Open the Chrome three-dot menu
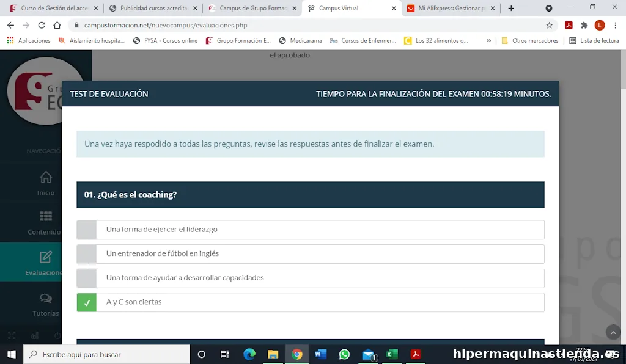The height and width of the screenshot is (364, 626). [615, 25]
